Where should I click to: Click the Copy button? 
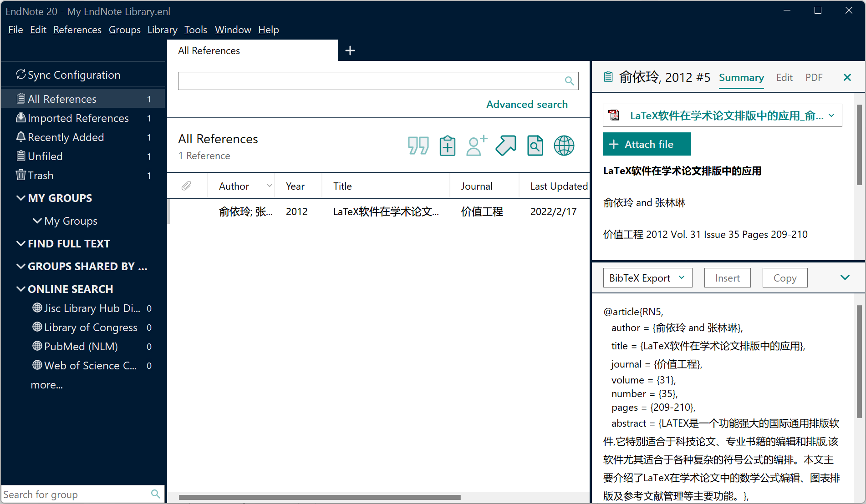(785, 278)
